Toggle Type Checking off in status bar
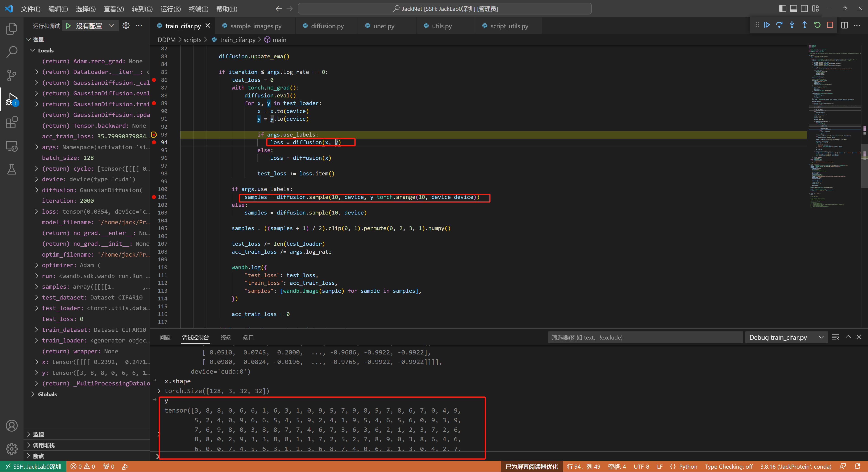The width and height of the screenshot is (868, 472). coord(729,467)
